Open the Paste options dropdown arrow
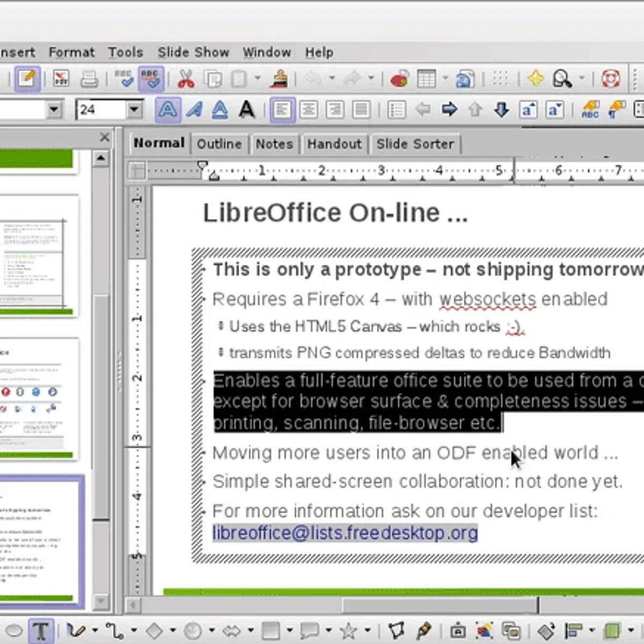 (258, 78)
